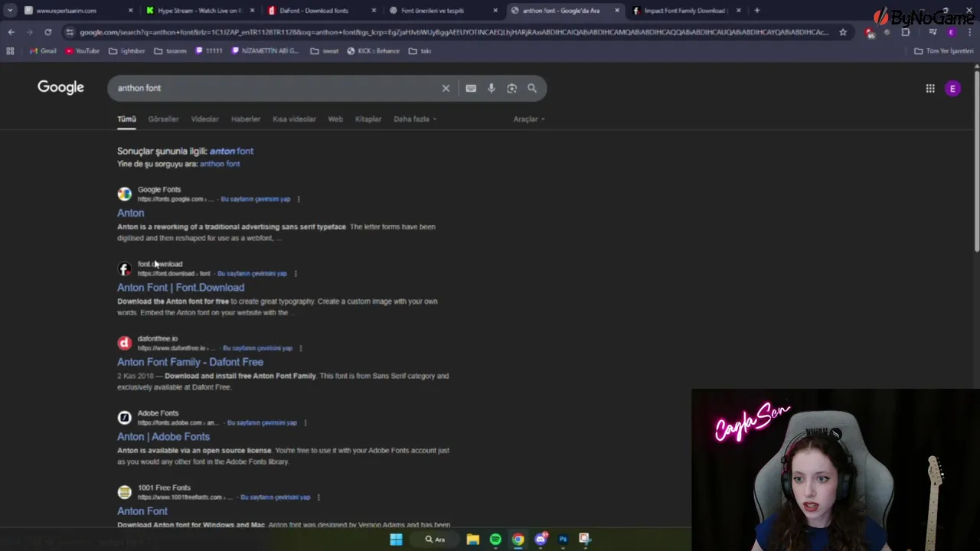Open the YouTube bookmark

[83, 51]
